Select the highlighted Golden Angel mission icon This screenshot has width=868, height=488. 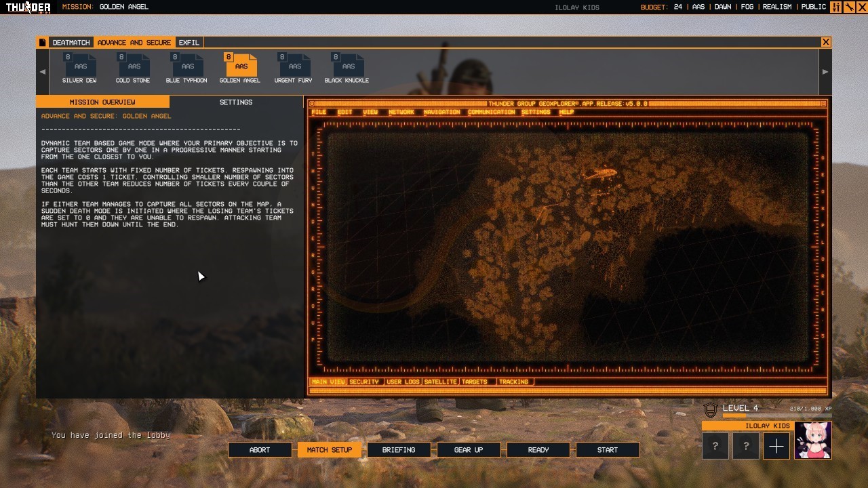click(240, 65)
